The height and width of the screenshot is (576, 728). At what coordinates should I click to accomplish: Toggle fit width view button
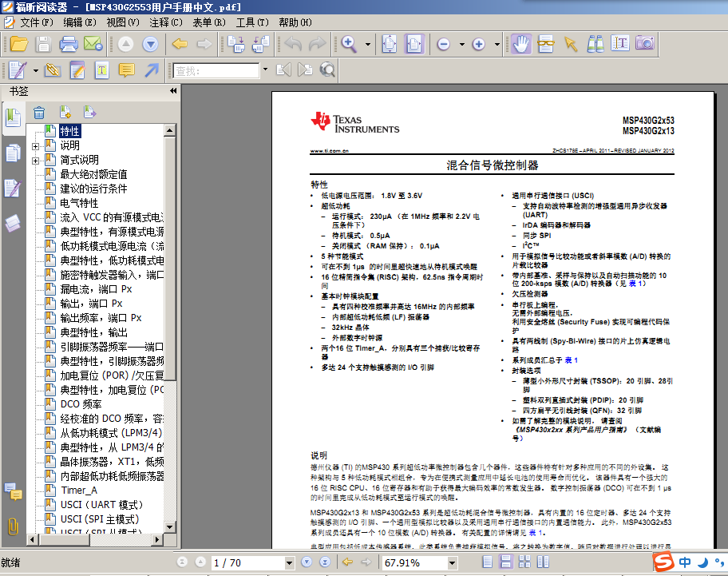point(414,44)
